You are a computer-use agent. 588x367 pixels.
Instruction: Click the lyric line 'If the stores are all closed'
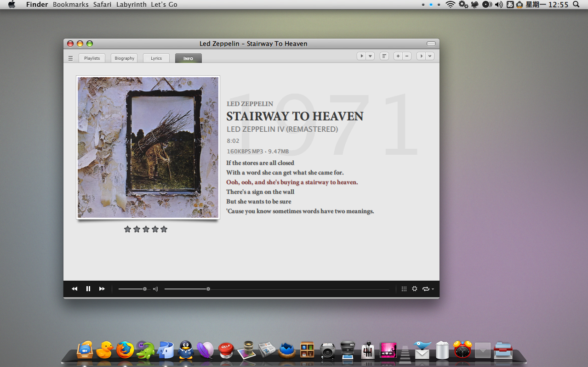coord(260,163)
